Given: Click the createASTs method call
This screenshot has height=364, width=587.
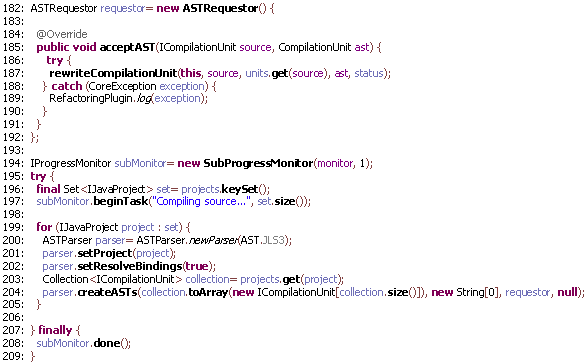Looking at the screenshot, I should [x=107, y=292].
